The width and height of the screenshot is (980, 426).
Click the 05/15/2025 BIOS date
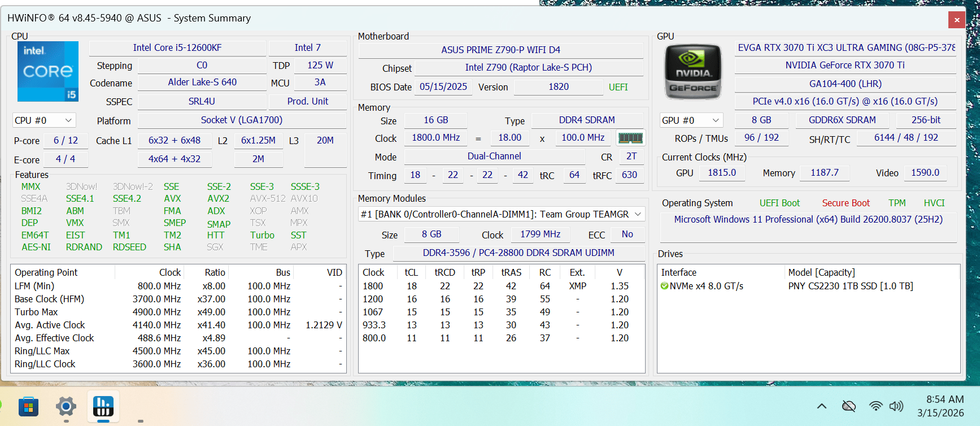(x=443, y=86)
